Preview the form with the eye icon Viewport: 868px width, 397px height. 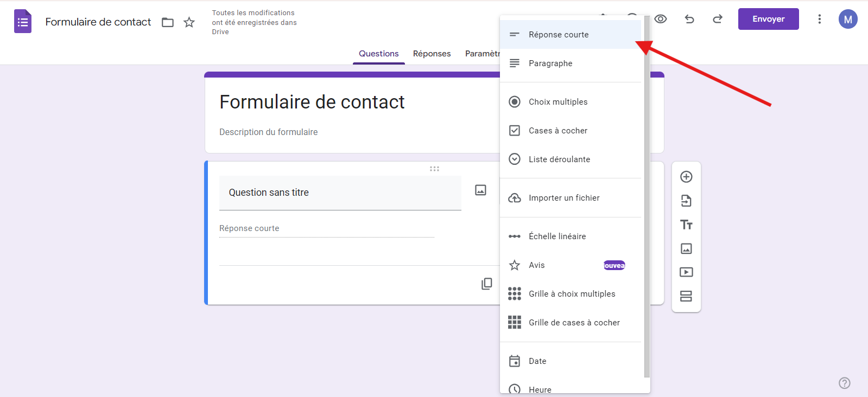(x=661, y=19)
